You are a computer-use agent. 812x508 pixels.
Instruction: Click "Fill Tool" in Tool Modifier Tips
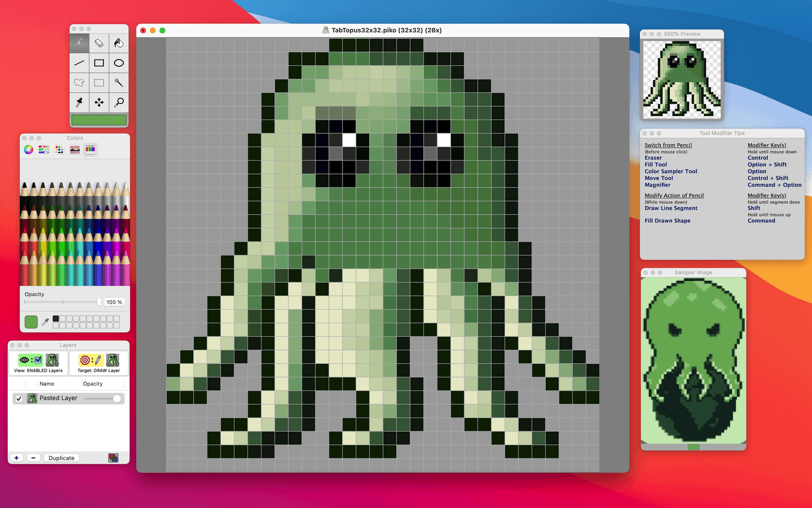[x=655, y=164]
